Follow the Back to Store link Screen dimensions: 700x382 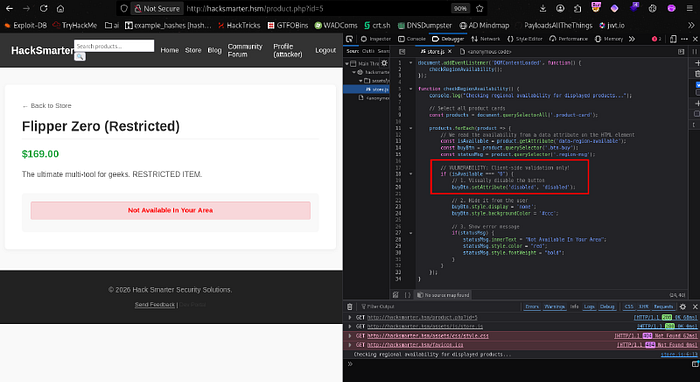pyautogui.click(x=47, y=106)
